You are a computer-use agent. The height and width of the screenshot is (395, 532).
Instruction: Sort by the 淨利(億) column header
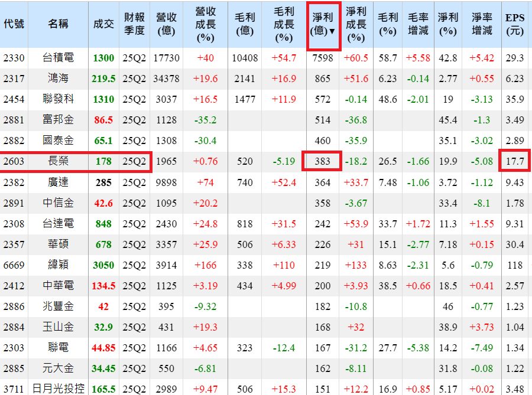(323, 24)
